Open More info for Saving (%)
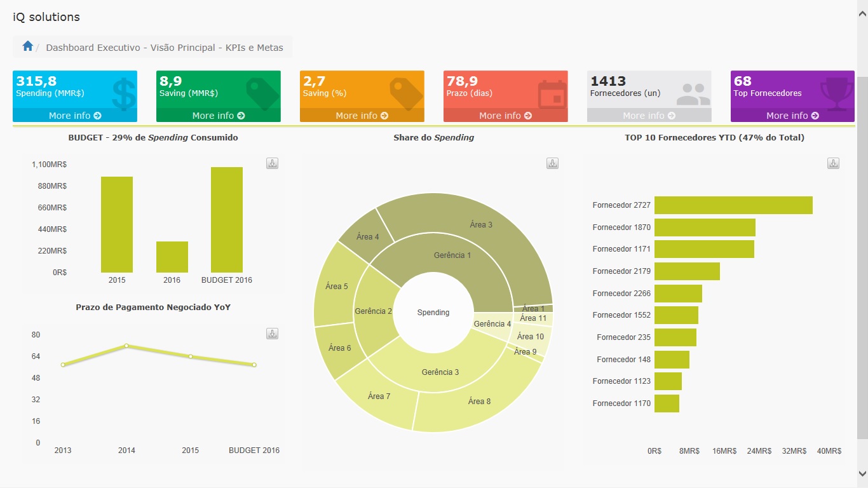 point(362,116)
